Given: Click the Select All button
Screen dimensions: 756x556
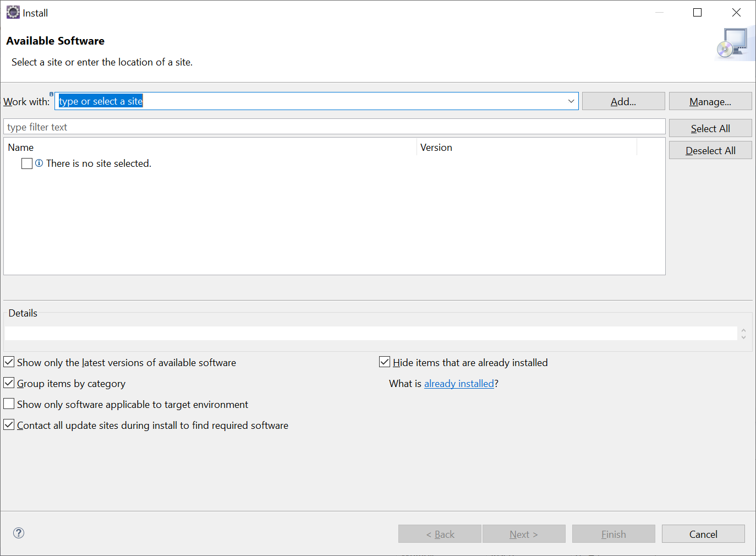Looking at the screenshot, I should pos(710,128).
